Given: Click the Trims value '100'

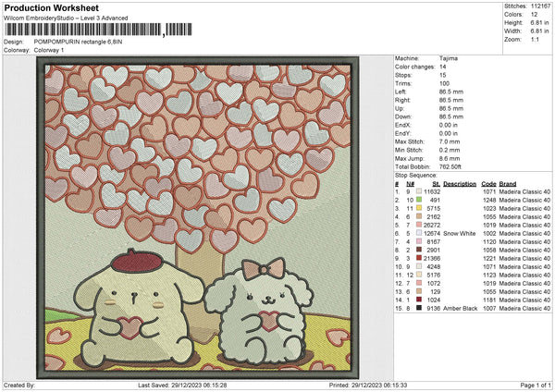Looking at the screenshot, I should (444, 83).
